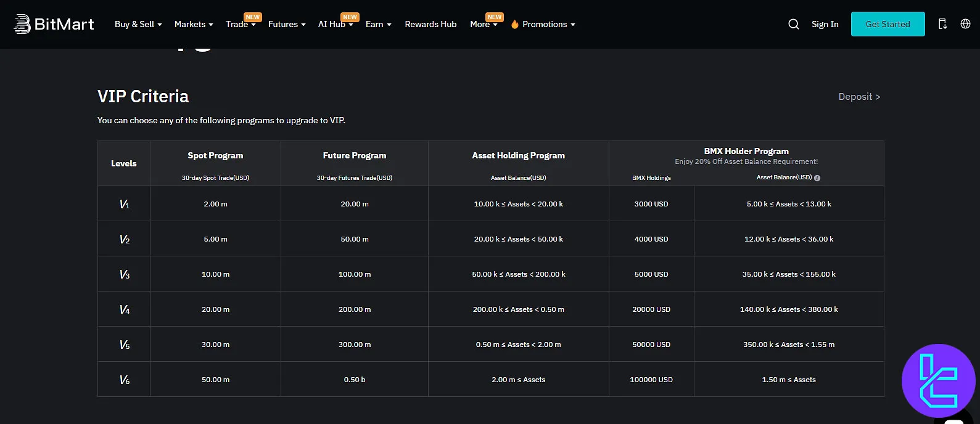
Task: Open the search magnifier icon
Action: (794, 24)
